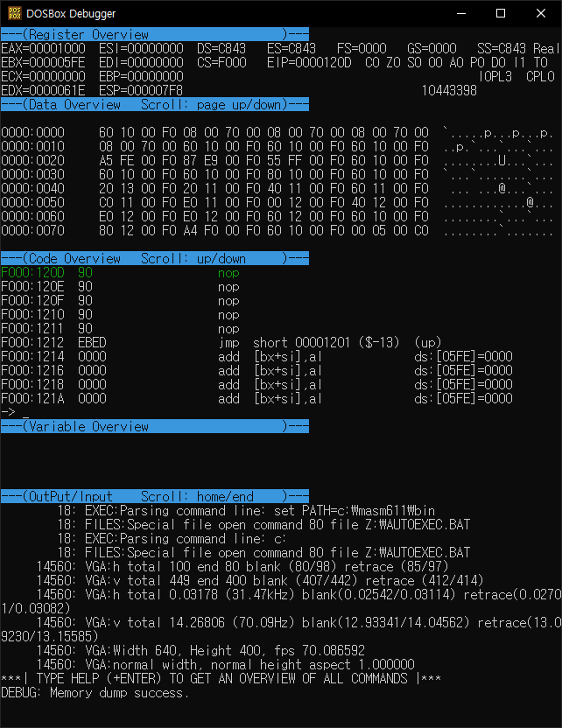Click the EAX=00001000 register value
This screenshot has width=562, height=728.
[43, 48]
